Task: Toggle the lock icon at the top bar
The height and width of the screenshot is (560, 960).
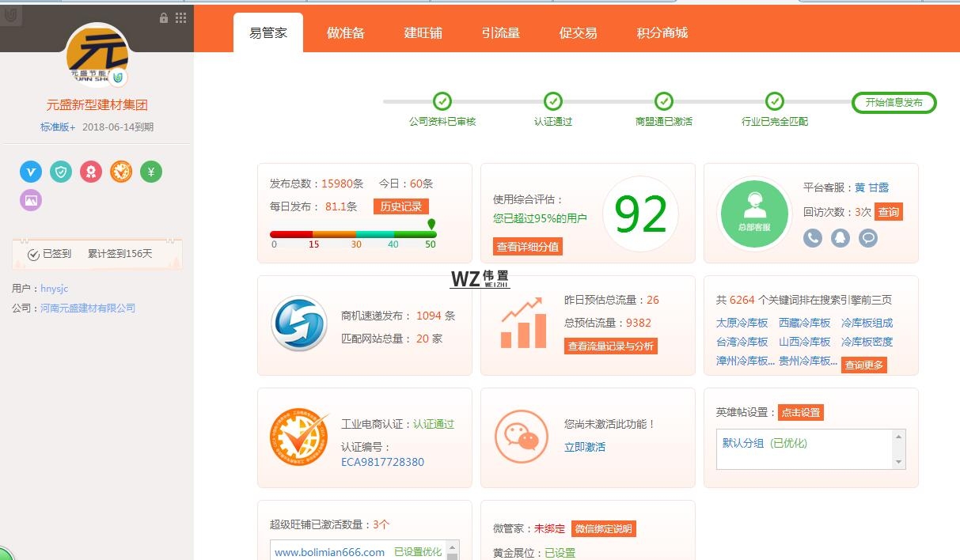Action: pos(163,17)
